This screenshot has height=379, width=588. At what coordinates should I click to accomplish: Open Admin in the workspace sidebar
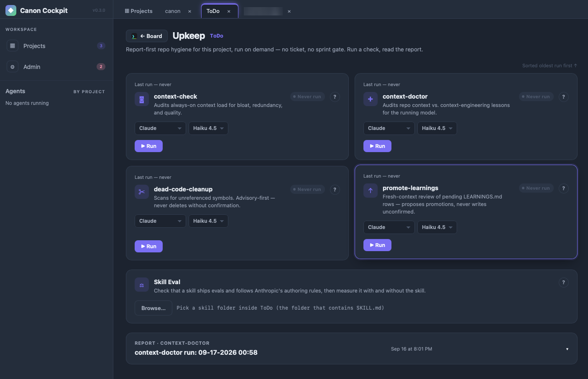56,67
